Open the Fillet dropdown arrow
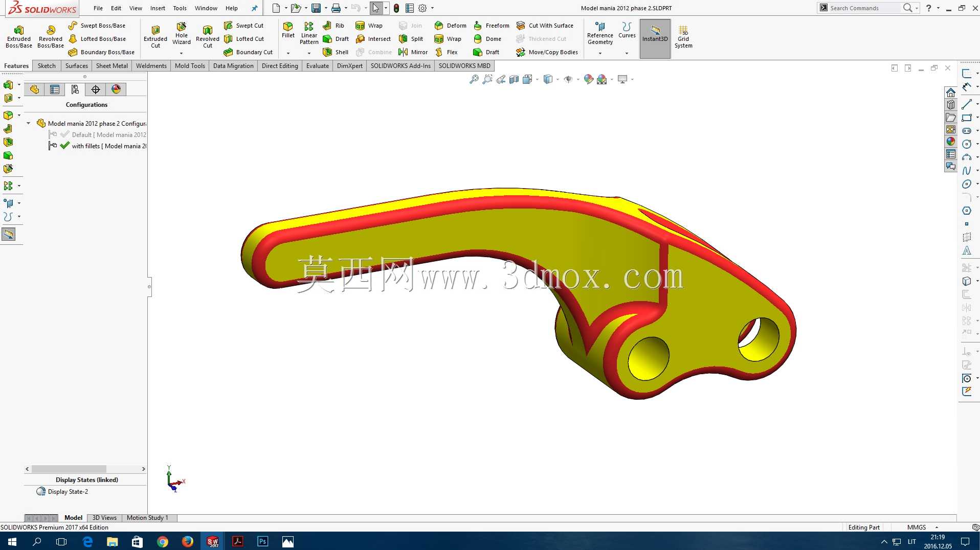 pos(288,53)
